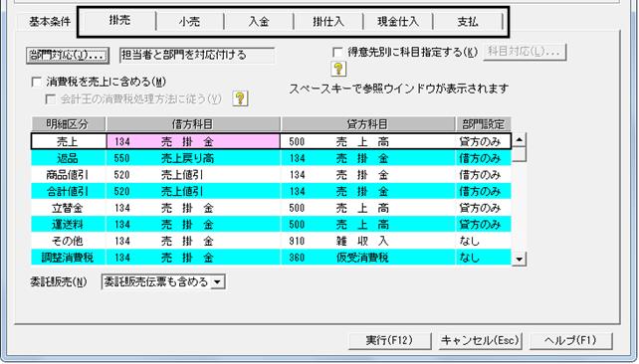Click 借方のみ setting in 商品値引 row
Screen dimensions: 639x364
tap(484, 175)
